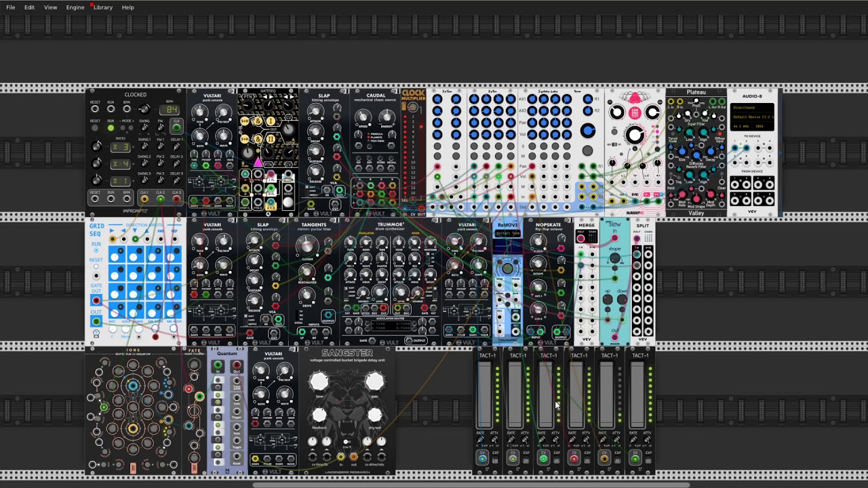868x488 pixels.
Task: Click the CLK 1 output jack on Clocked
Action: point(144,199)
